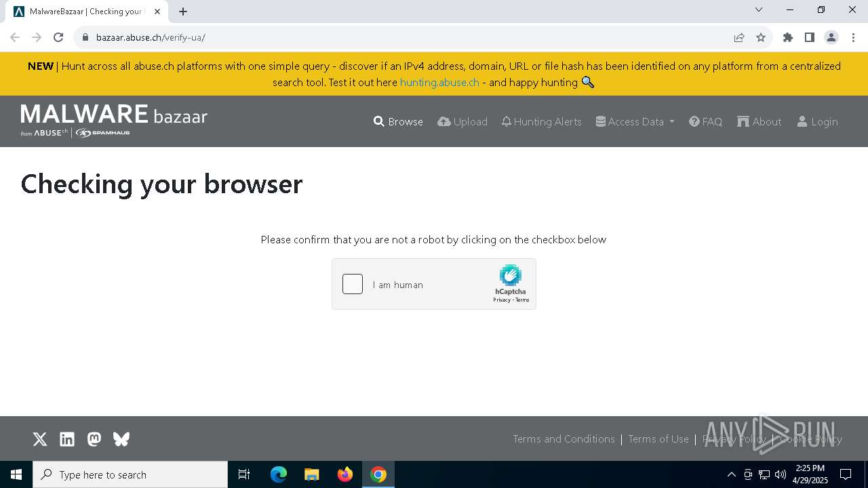The height and width of the screenshot is (488, 868).
Task: Open Terms of Use footer link
Action: point(658,439)
